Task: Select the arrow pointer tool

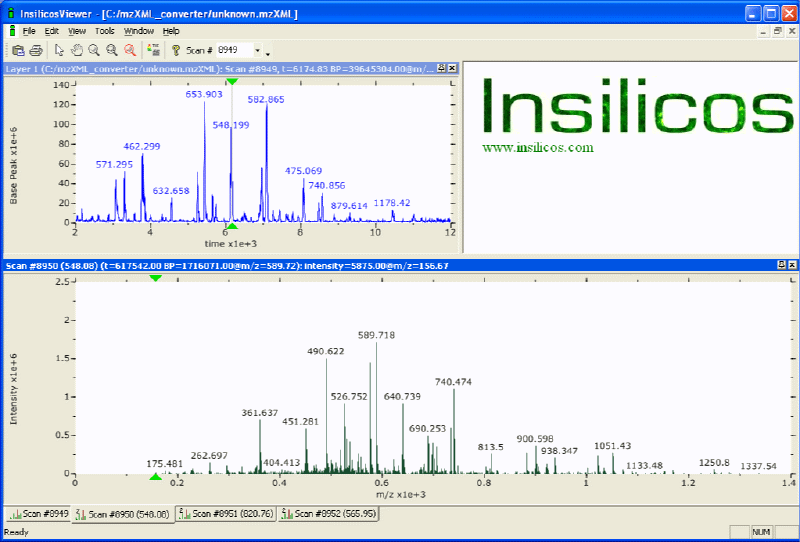Action: pyautogui.click(x=59, y=50)
